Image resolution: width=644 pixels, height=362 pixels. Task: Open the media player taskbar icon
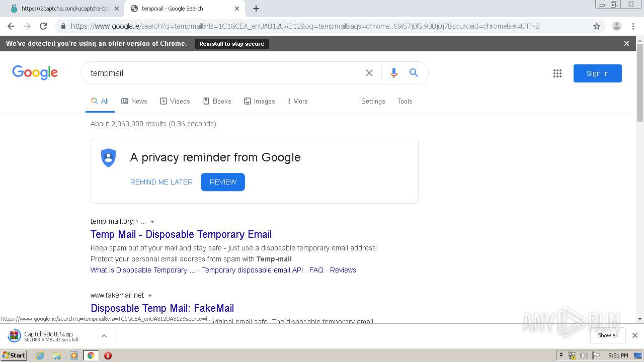click(x=74, y=355)
